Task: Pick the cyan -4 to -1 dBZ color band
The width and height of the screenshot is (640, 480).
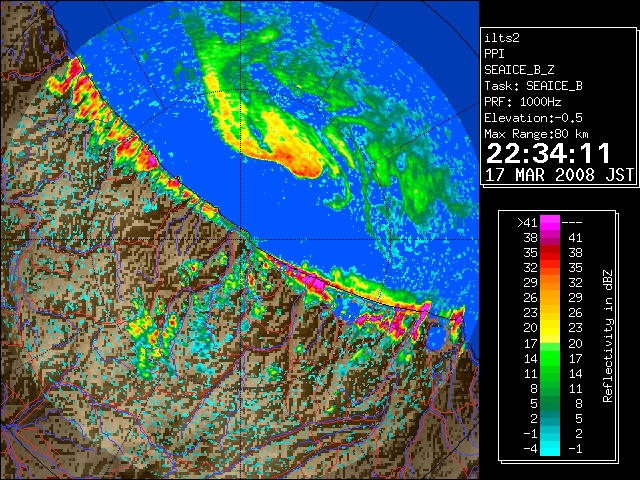Action: tap(550, 448)
